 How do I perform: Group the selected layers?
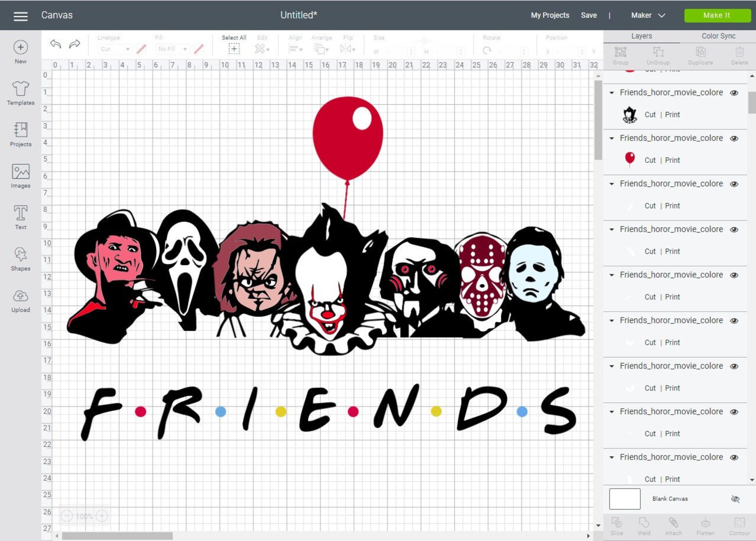tap(620, 56)
